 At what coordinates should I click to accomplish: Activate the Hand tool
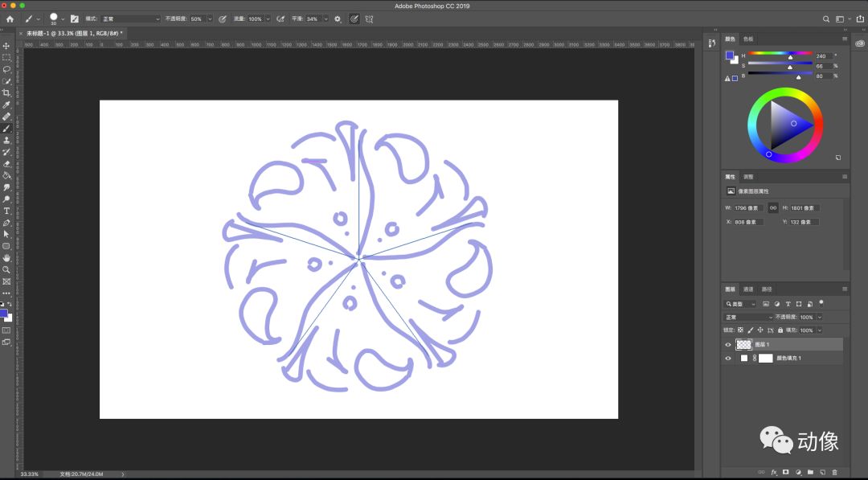(x=6, y=258)
